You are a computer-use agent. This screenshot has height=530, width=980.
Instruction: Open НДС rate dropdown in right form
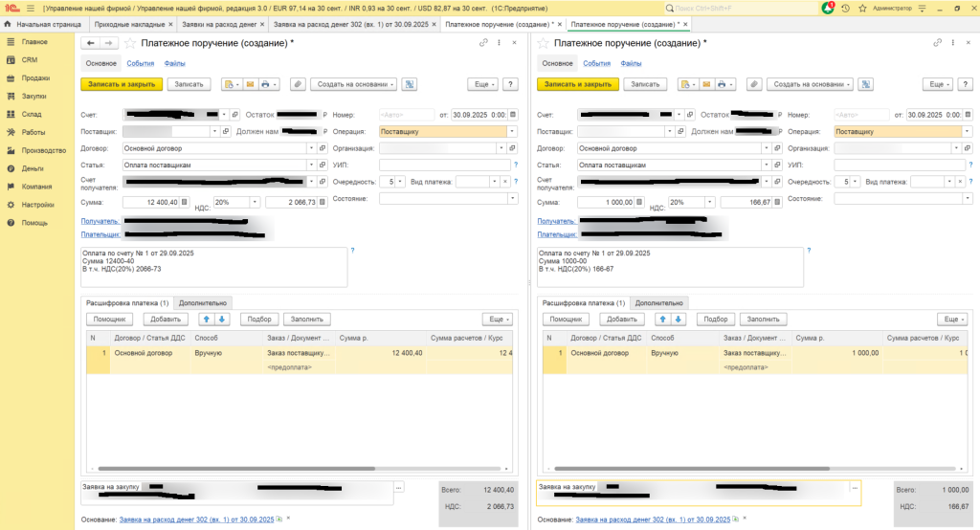(x=710, y=202)
